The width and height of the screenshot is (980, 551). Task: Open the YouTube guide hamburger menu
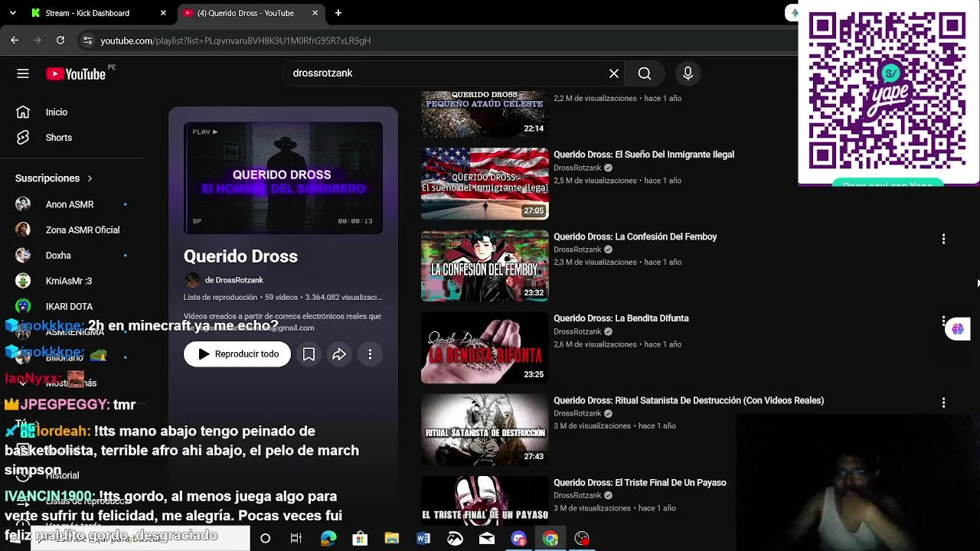click(x=23, y=73)
